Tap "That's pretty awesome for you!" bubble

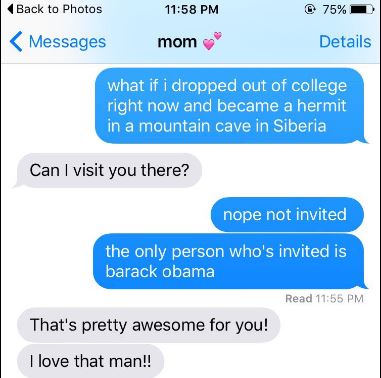[149, 325]
